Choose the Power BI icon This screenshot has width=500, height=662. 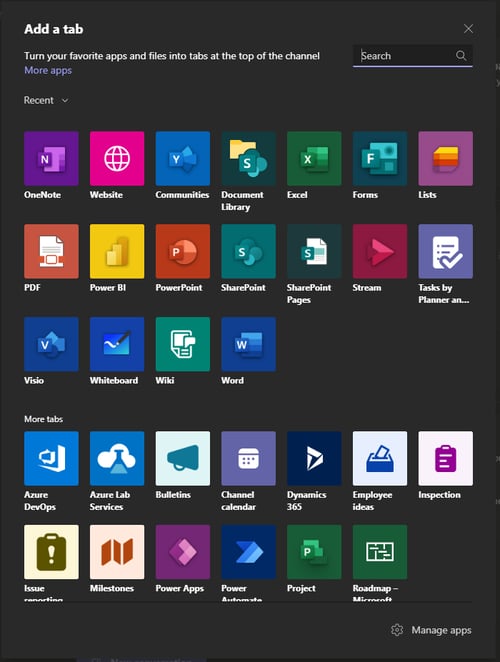pyautogui.click(x=117, y=251)
